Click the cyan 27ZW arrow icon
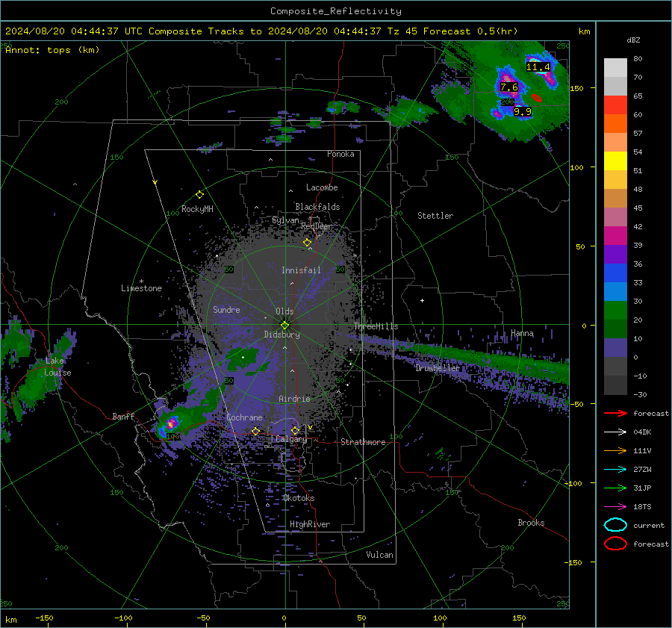672x628 pixels. (615, 470)
